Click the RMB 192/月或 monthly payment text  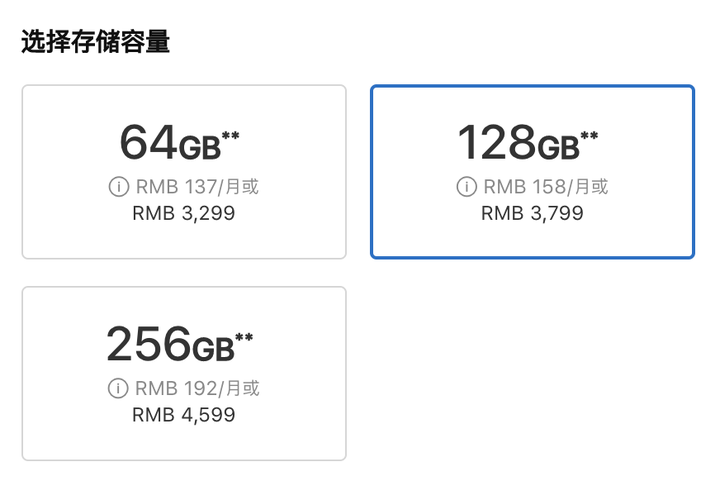(x=197, y=389)
